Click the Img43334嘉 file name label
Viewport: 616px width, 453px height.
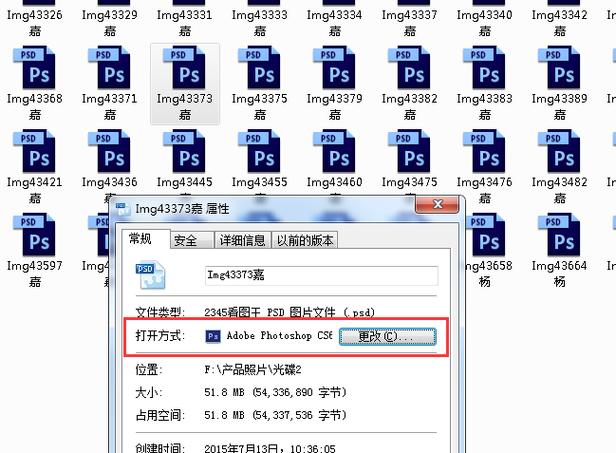[x=335, y=22]
